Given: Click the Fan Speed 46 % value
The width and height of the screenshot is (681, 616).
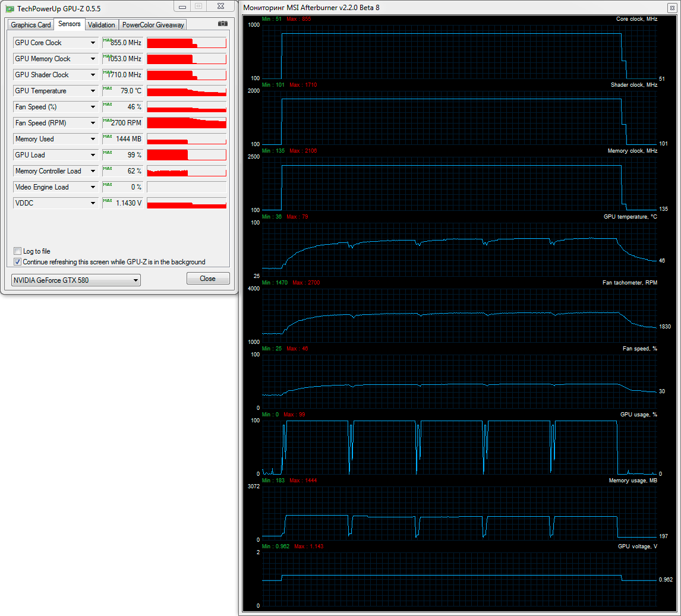Looking at the screenshot, I should click(122, 107).
